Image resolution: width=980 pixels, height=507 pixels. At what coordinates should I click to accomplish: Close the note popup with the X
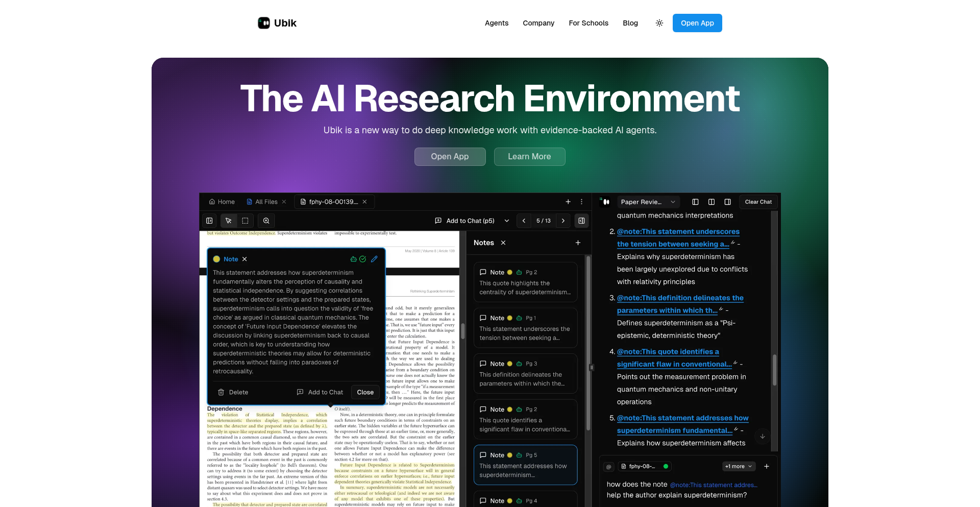point(244,259)
